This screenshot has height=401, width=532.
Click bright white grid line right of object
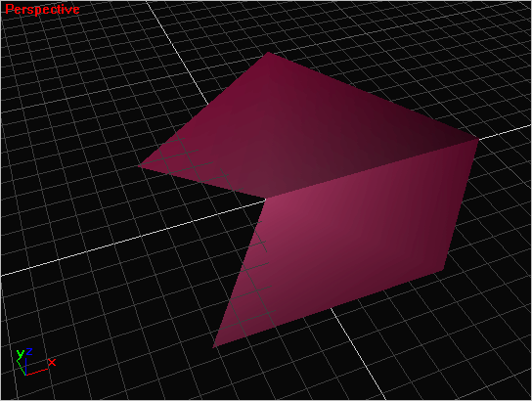pos(506,132)
